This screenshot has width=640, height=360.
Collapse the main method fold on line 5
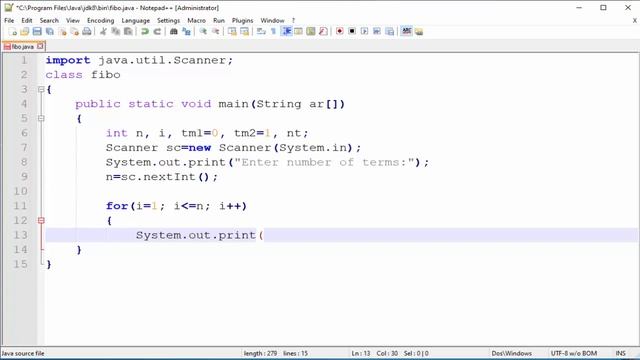[x=41, y=118]
